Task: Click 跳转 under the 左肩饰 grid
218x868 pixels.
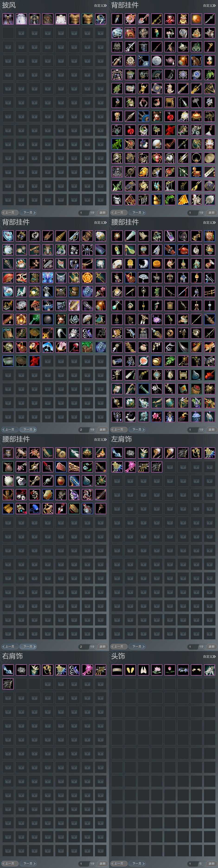Action: click(212, 647)
